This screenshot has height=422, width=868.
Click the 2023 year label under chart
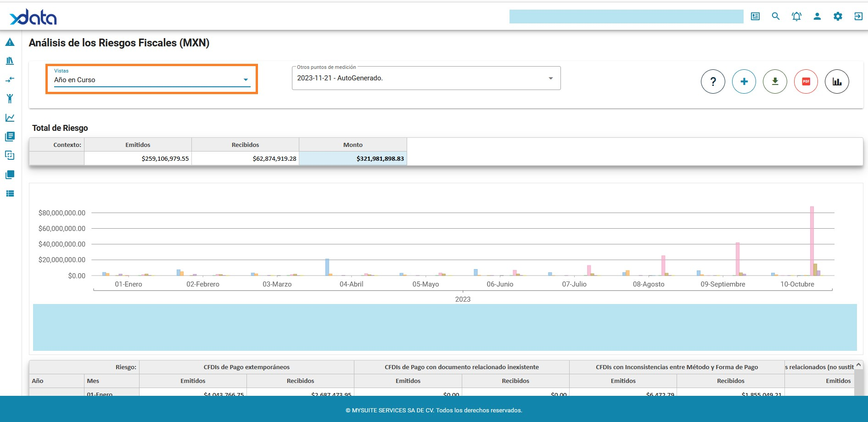point(463,299)
